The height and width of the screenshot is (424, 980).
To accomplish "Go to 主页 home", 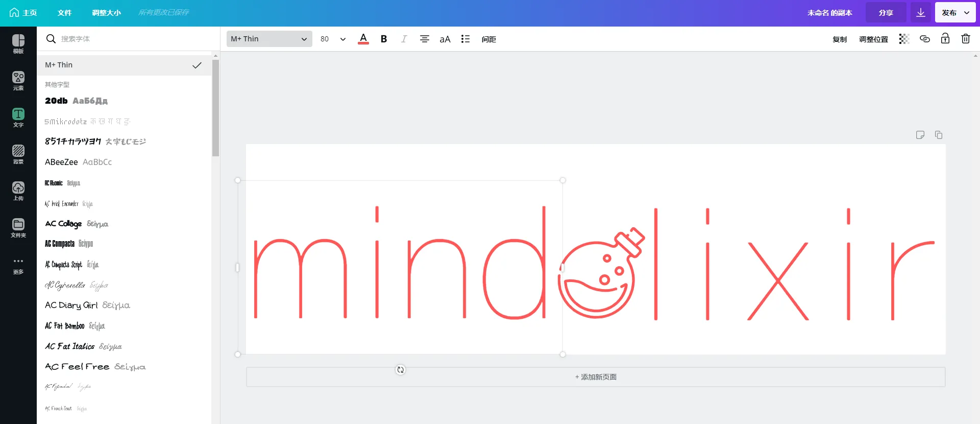I will pos(23,12).
